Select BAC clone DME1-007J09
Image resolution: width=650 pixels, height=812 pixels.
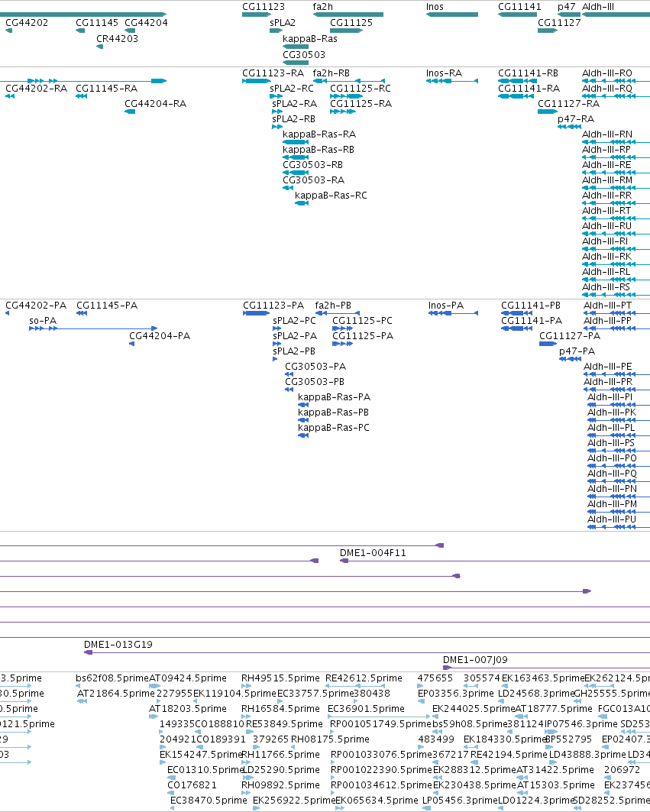point(475,660)
